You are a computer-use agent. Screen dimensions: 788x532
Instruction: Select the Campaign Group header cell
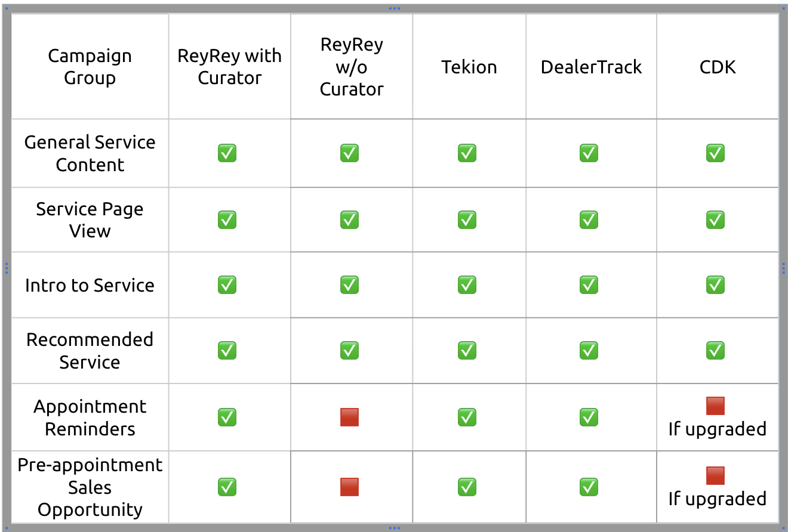(90, 67)
